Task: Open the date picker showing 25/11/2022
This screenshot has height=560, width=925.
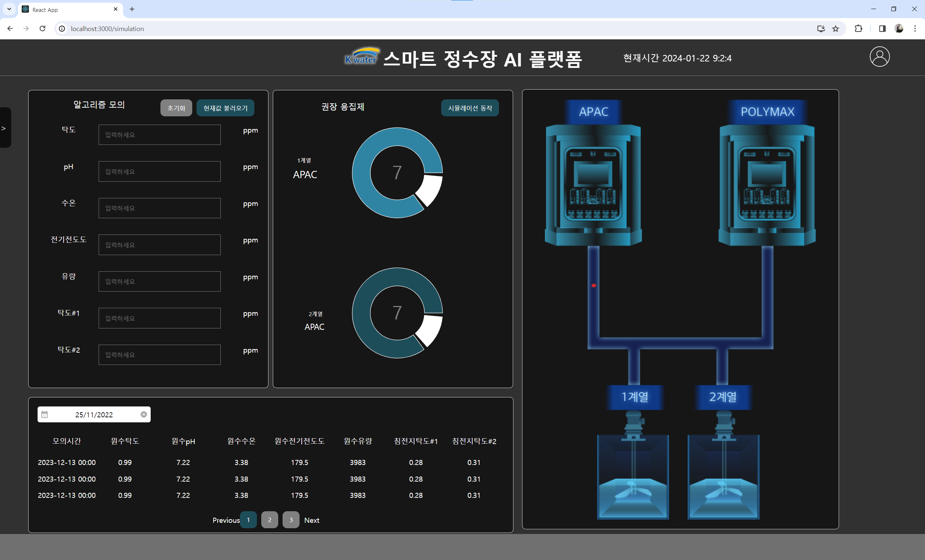Action: pos(94,414)
